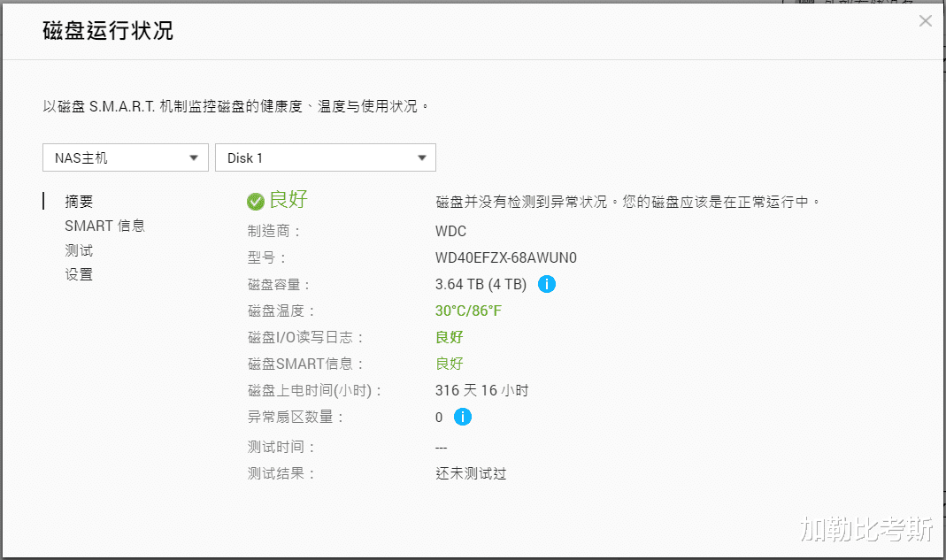Click info icon beside abnormal sector count
Image resolution: width=946 pixels, height=560 pixels.
coord(463,417)
